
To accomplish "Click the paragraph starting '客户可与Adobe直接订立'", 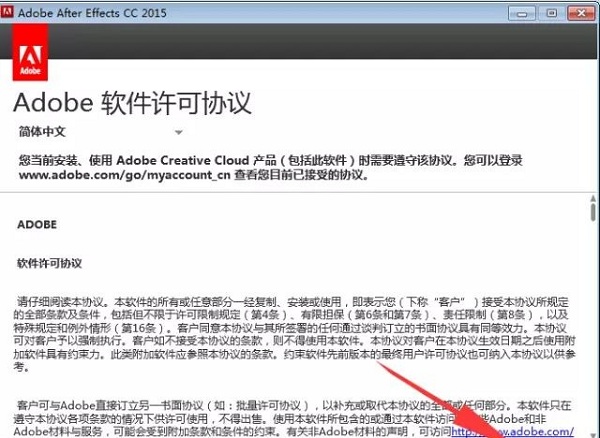I will pyautogui.click(x=294, y=418).
